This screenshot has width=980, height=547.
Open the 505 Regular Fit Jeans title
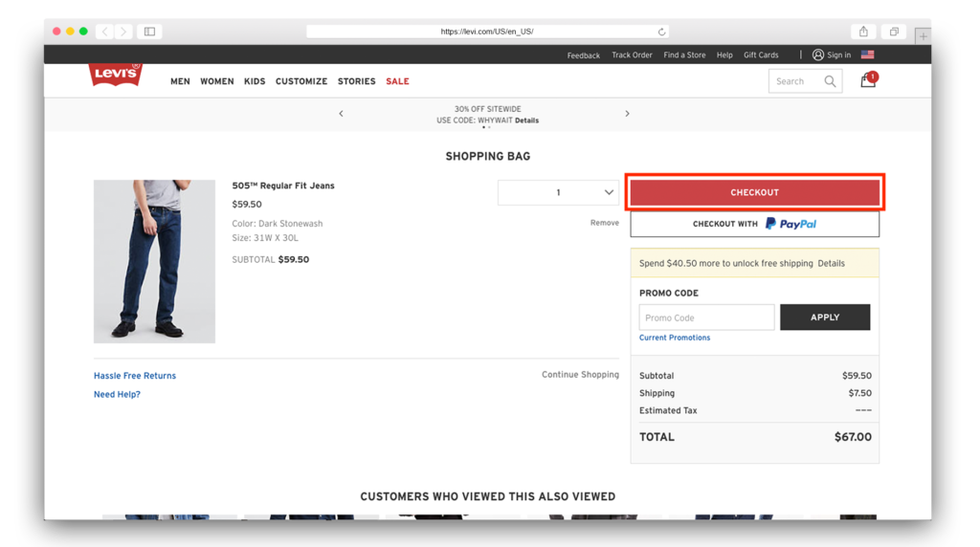283,186
